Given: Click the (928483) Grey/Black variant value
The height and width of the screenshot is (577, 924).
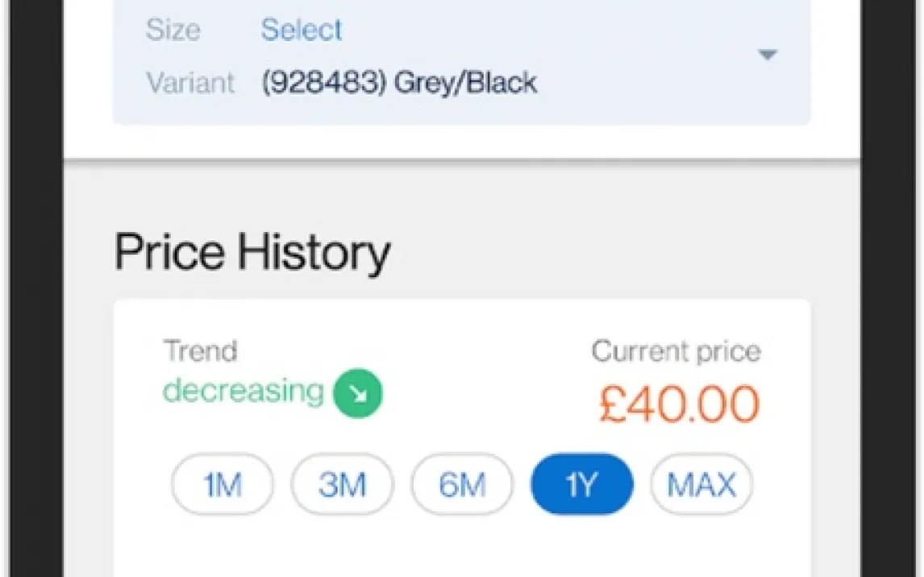Looking at the screenshot, I should tap(399, 82).
